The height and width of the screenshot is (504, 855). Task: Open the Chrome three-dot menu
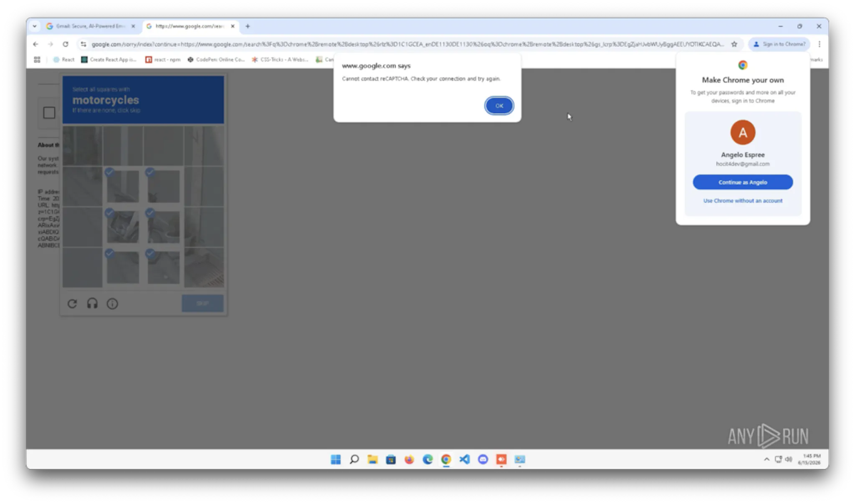[819, 44]
